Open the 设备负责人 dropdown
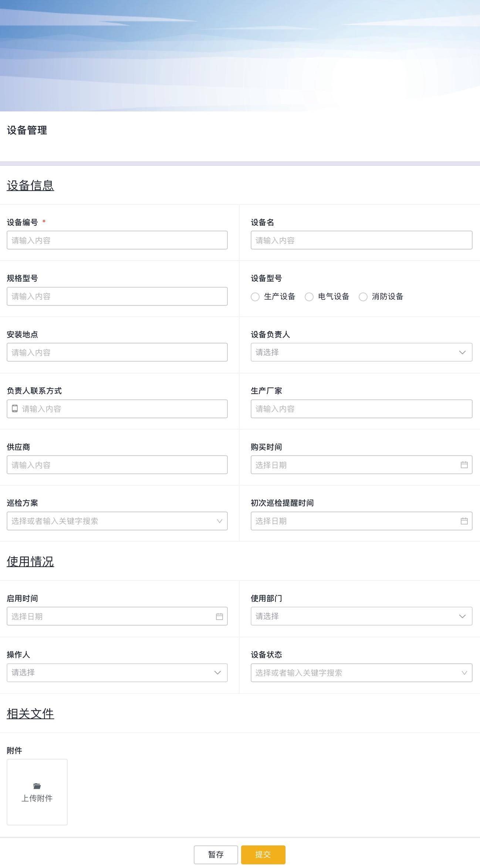 tap(361, 352)
